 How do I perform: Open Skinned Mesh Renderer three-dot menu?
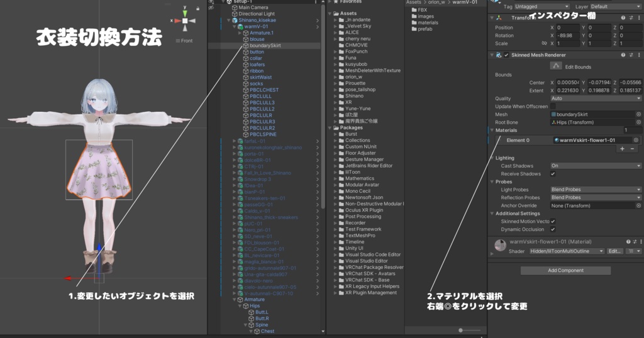pyautogui.click(x=639, y=55)
